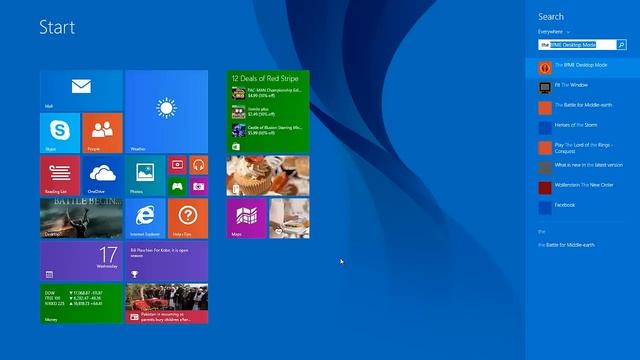The image size is (640, 360).
Task: Open the small Music headphones tile
Action: pyautogui.click(x=198, y=165)
